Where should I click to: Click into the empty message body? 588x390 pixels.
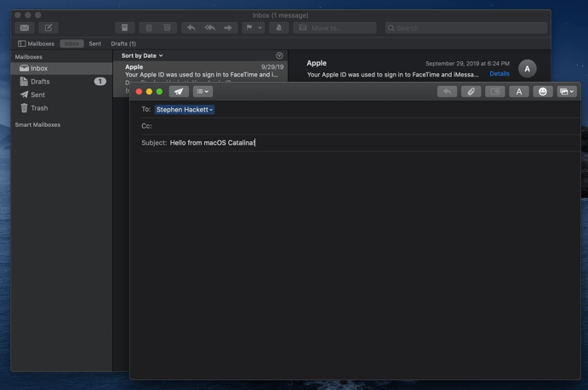point(355,263)
